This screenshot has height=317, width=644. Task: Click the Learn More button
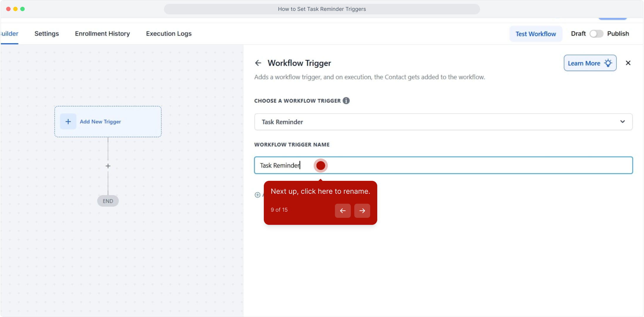point(590,63)
